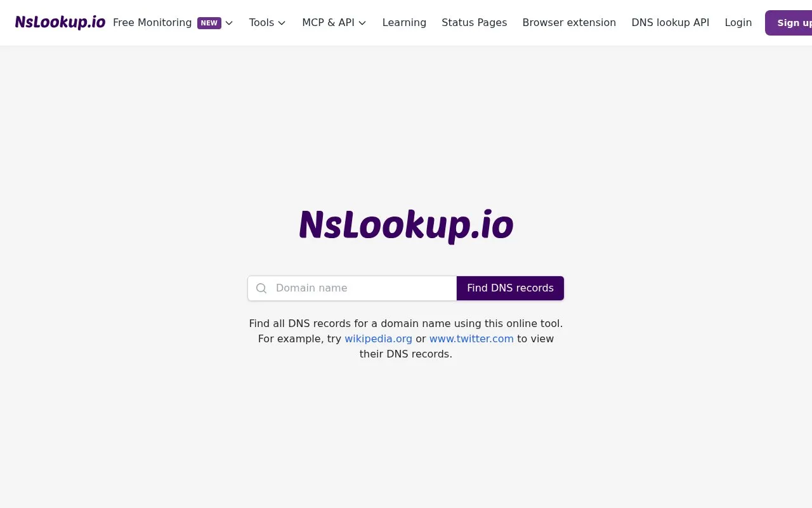The height and width of the screenshot is (508, 812).
Task: Go to Status Pages
Action: click(475, 23)
